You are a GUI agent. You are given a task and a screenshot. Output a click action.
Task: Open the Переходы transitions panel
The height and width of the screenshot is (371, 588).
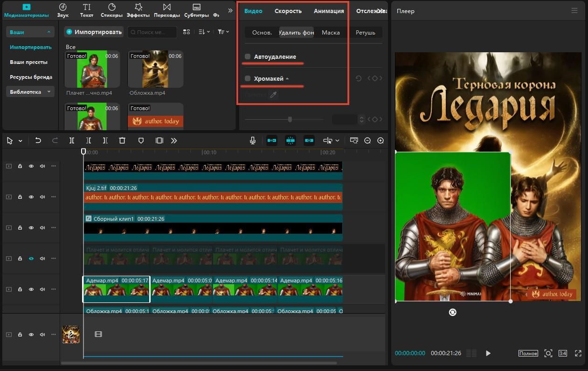click(166, 10)
